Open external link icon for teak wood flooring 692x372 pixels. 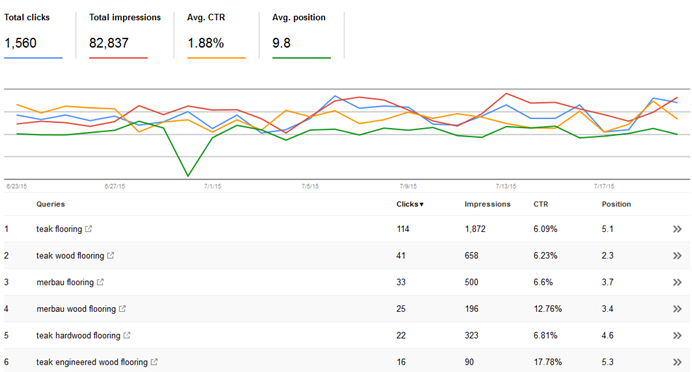point(111,255)
